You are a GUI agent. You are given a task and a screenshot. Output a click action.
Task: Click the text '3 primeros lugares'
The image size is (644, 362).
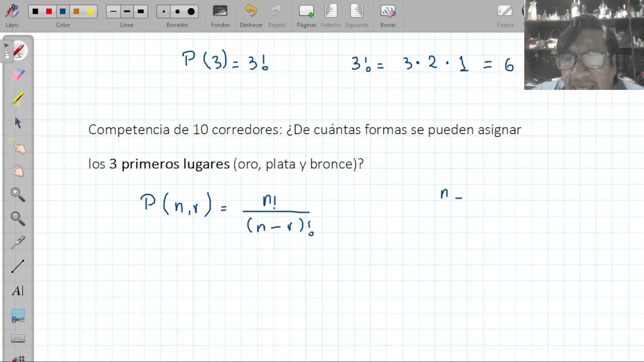coord(169,164)
